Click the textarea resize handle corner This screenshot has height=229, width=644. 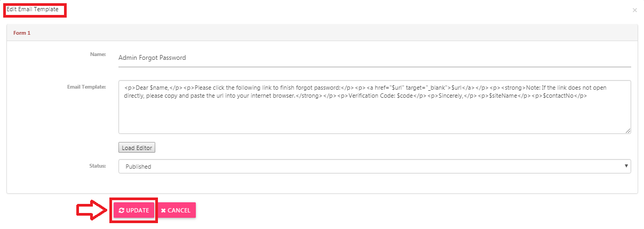click(628, 130)
